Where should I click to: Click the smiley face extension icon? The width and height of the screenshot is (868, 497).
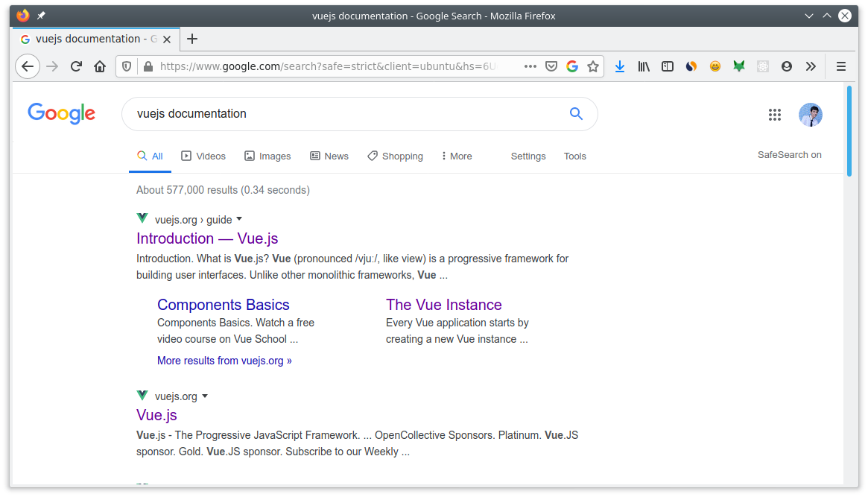715,66
